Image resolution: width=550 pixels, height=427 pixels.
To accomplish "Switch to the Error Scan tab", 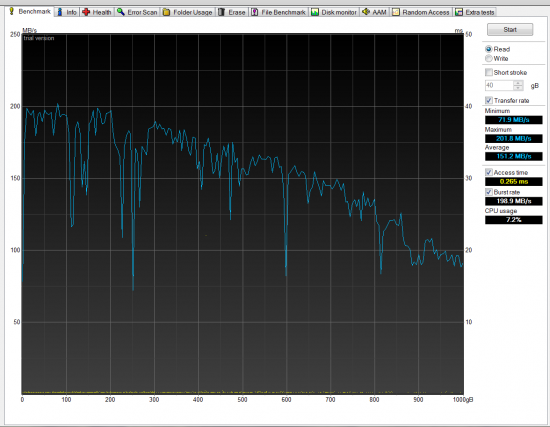I will tap(138, 12).
